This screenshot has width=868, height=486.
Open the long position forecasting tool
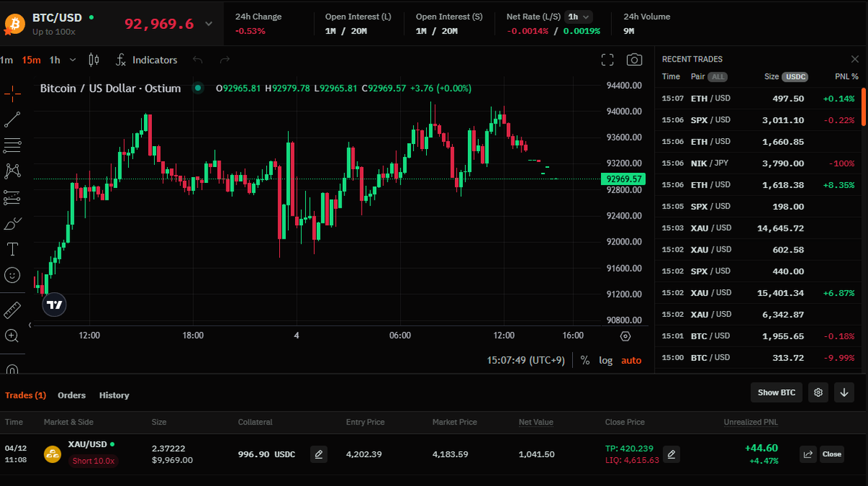(12, 197)
